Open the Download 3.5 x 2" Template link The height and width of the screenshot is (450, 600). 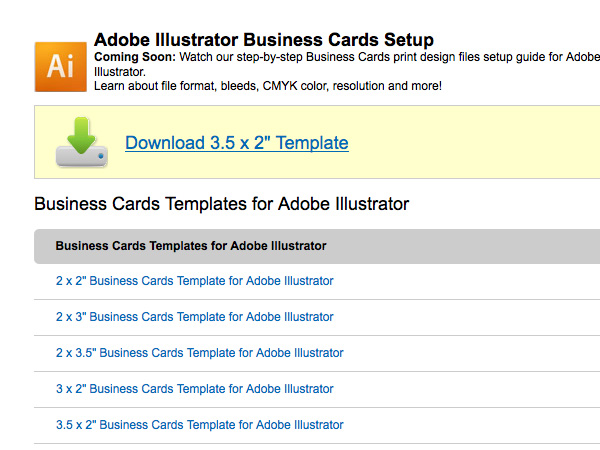237,143
